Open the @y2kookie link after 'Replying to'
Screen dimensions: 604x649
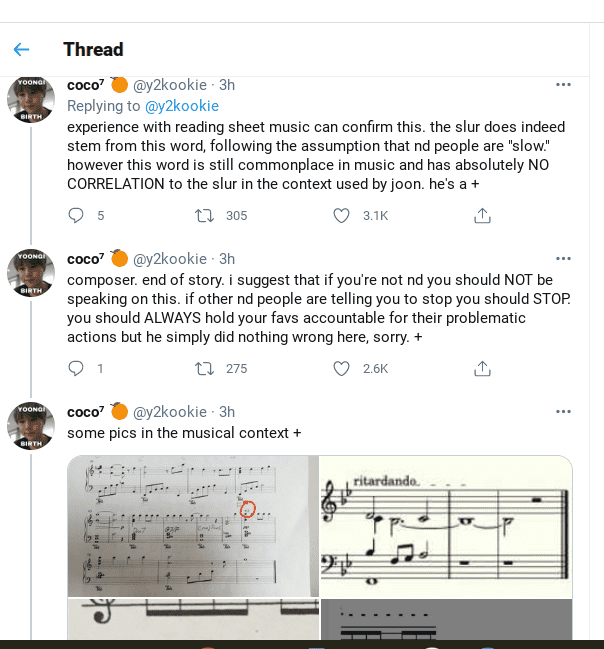coord(182,106)
